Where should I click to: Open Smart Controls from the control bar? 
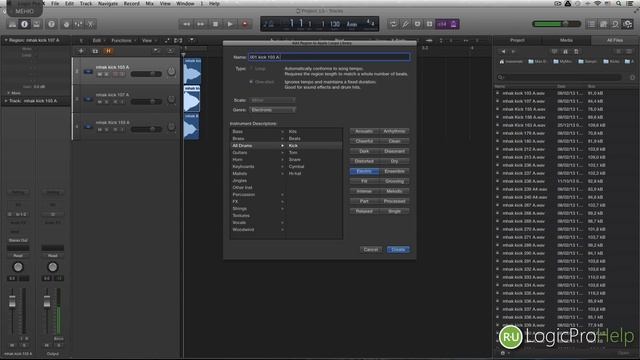pos(66,24)
